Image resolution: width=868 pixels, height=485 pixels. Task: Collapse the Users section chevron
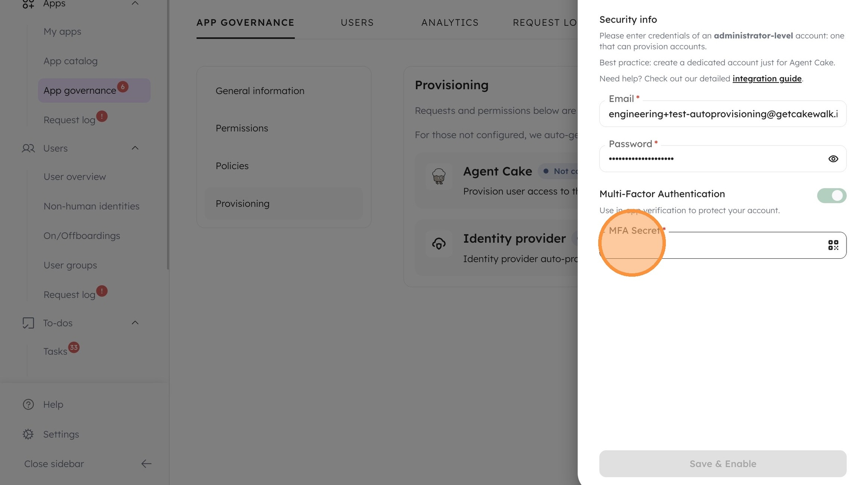point(135,148)
